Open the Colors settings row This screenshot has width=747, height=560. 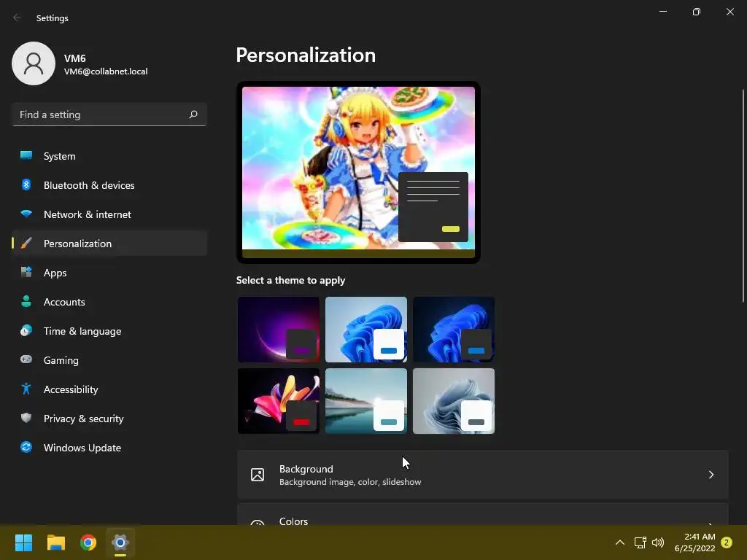[x=483, y=514]
